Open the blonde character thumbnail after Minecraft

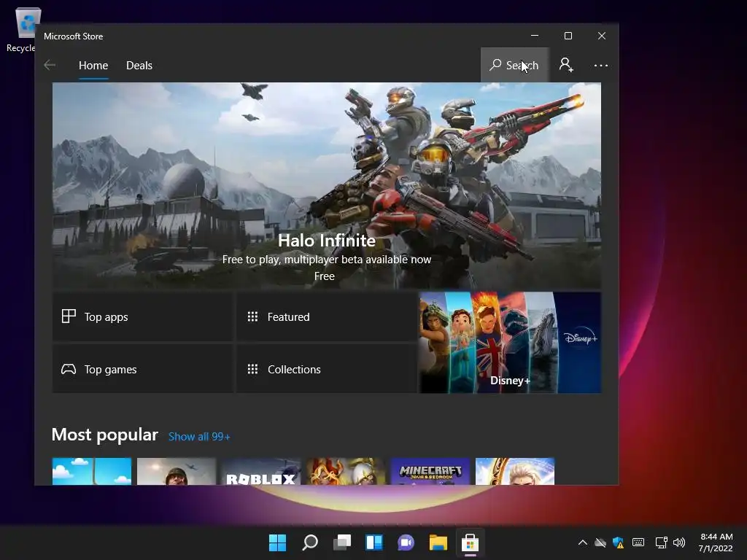515,472
